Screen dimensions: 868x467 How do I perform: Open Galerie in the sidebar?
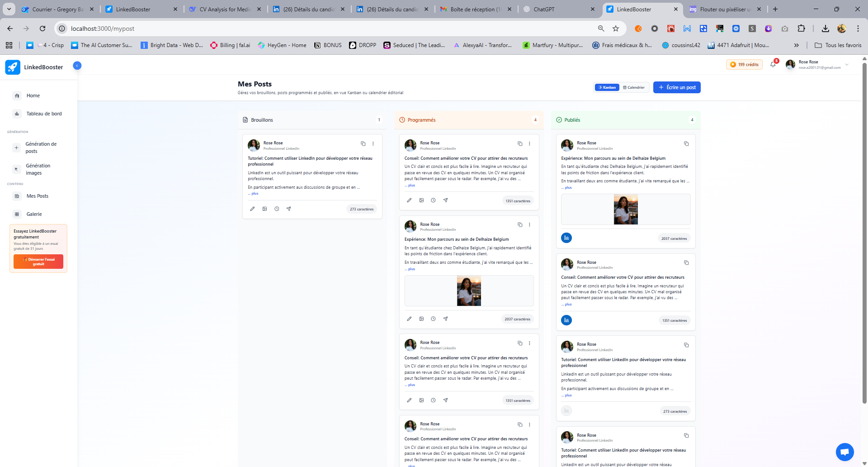[34, 214]
